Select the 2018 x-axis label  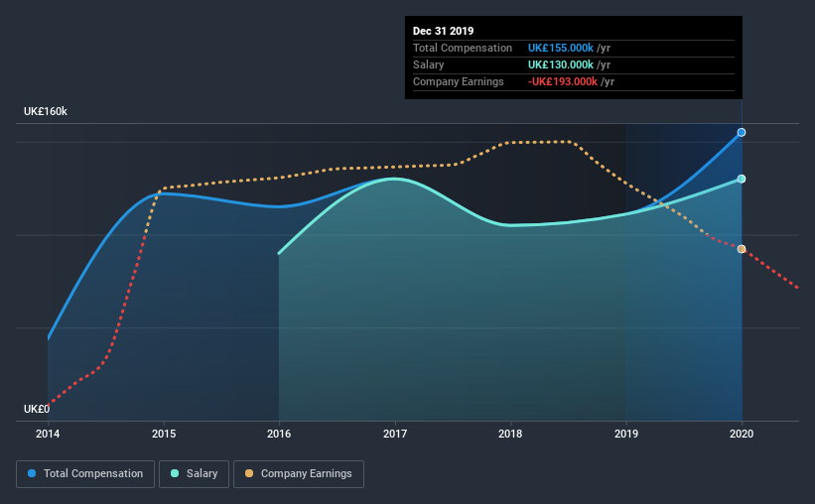point(510,434)
